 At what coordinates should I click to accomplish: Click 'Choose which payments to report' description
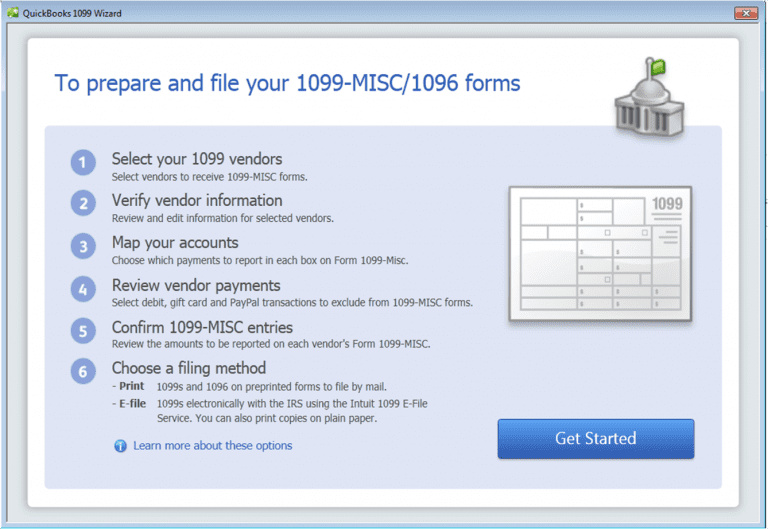click(260, 261)
